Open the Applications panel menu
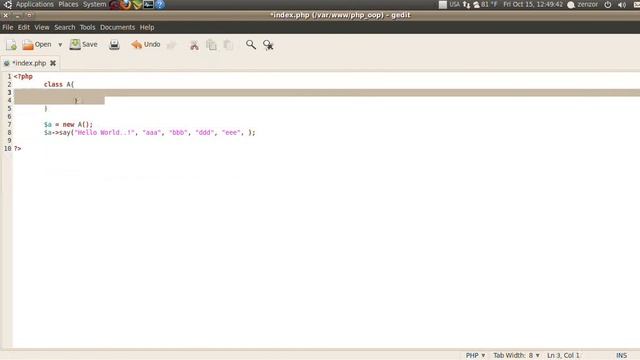This screenshot has width=640, height=360. pos(35,4)
